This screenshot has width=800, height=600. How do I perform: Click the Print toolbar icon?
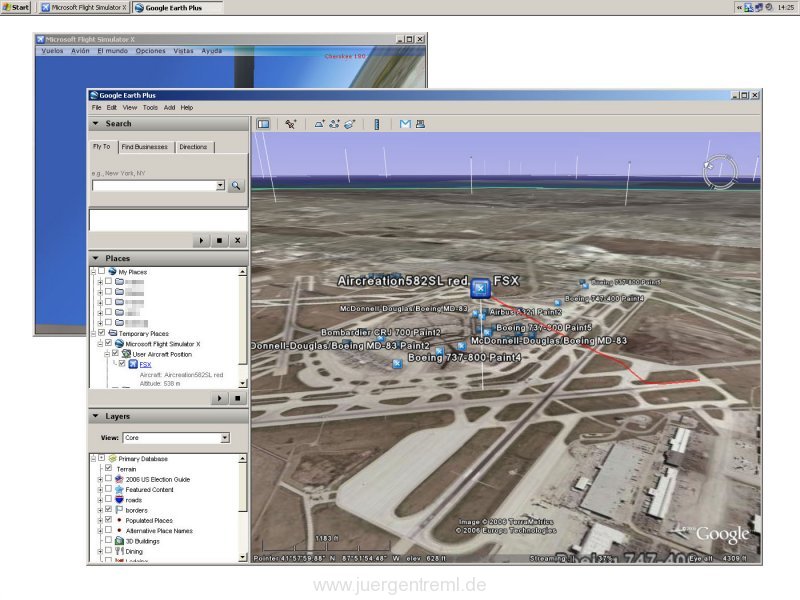(420, 124)
